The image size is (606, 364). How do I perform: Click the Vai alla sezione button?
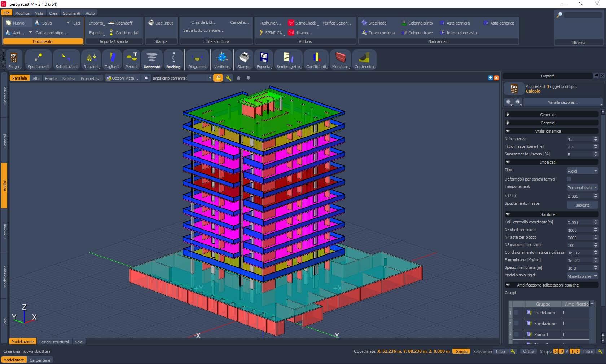pos(563,102)
